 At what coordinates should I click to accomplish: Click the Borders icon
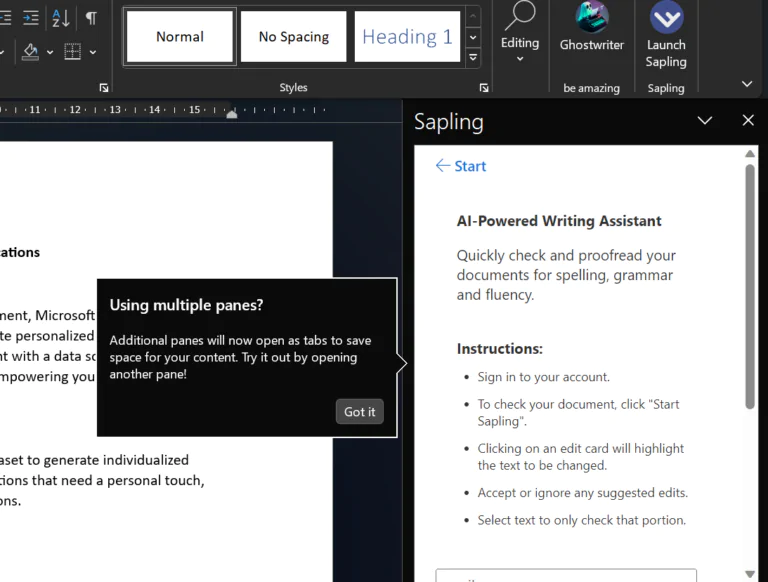pyautogui.click(x=72, y=51)
